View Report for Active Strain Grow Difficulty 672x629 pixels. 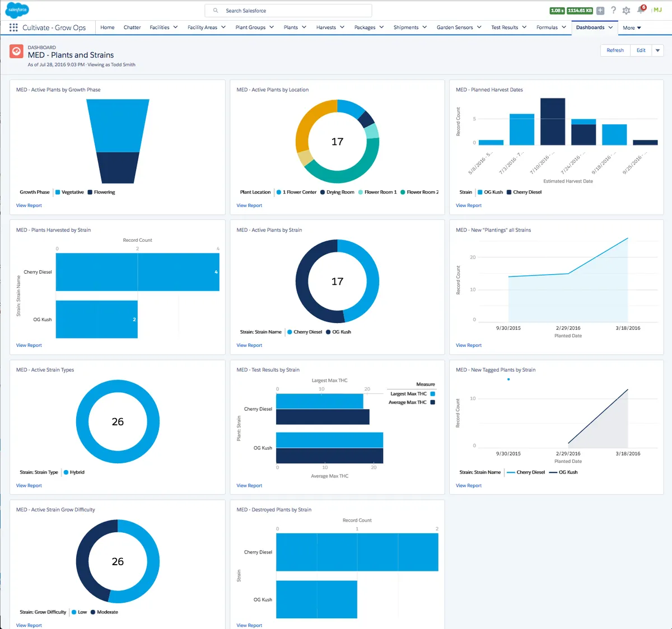(29, 626)
